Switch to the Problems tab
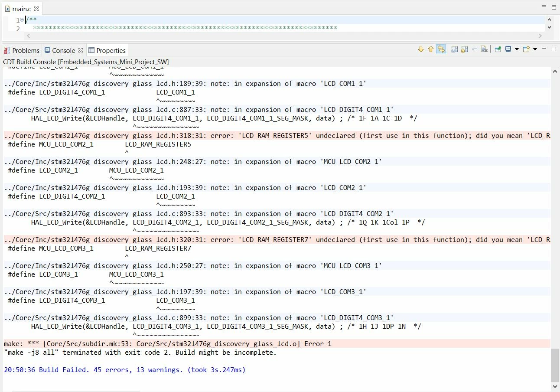The image size is (560, 392). [x=22, y=50]
